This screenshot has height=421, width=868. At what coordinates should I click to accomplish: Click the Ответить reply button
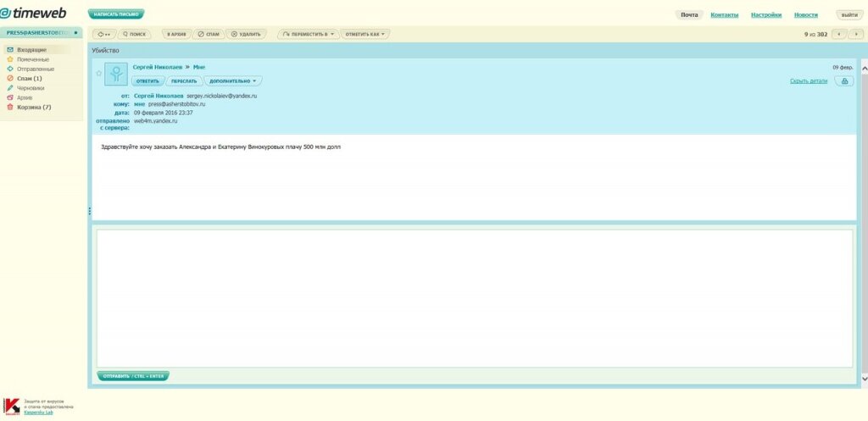pos(147,81)
